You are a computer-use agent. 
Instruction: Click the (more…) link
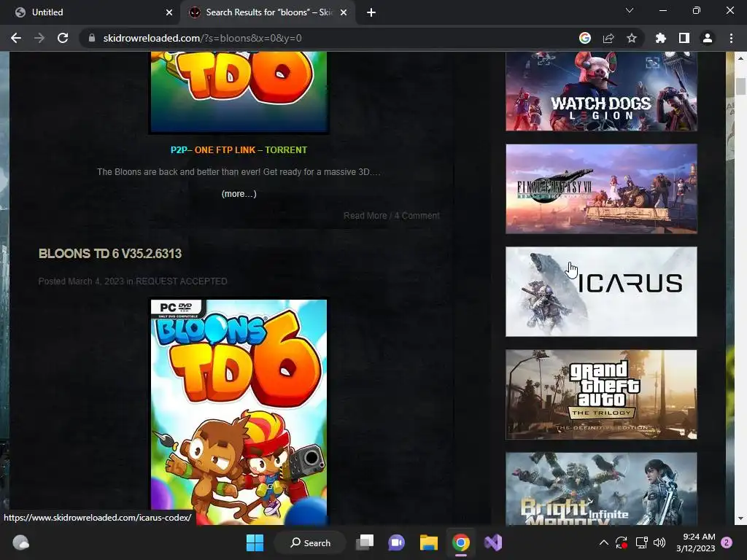tap(239, 194)
